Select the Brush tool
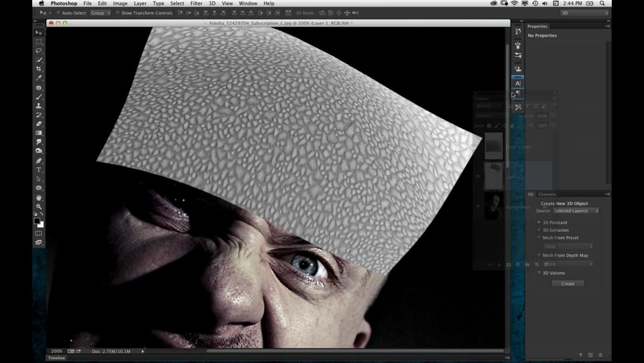The height and width of the screenshot is (363, 644). pos(39,97)
